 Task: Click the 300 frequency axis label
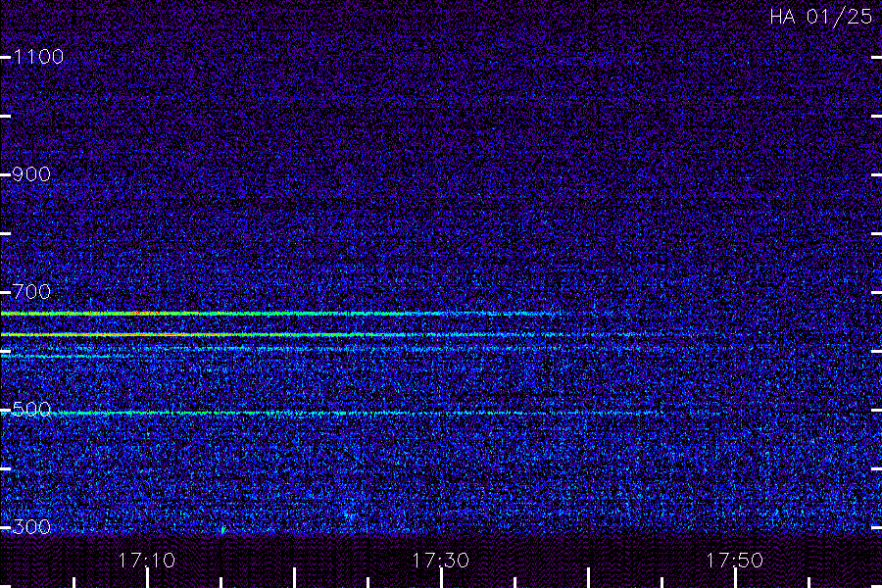pyautogui.click(x=31, y=526)
